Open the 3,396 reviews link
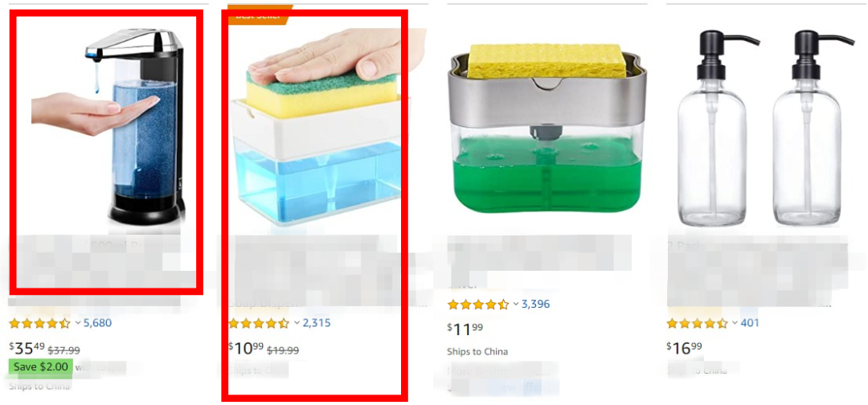Image resolution: width=868 pixels, height=405 pixels. click(x=536, y=304)
